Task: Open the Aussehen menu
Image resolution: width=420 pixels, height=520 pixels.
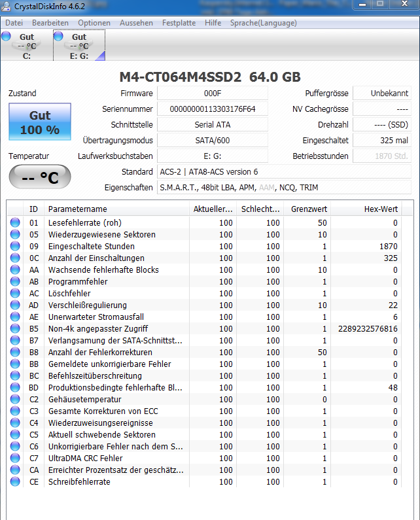Action: tap(136, 23)
